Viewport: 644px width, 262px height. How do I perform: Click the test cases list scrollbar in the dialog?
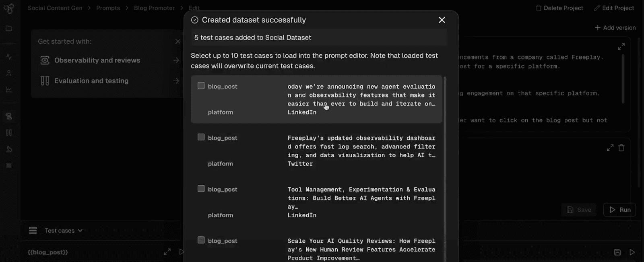coord(445,169)
